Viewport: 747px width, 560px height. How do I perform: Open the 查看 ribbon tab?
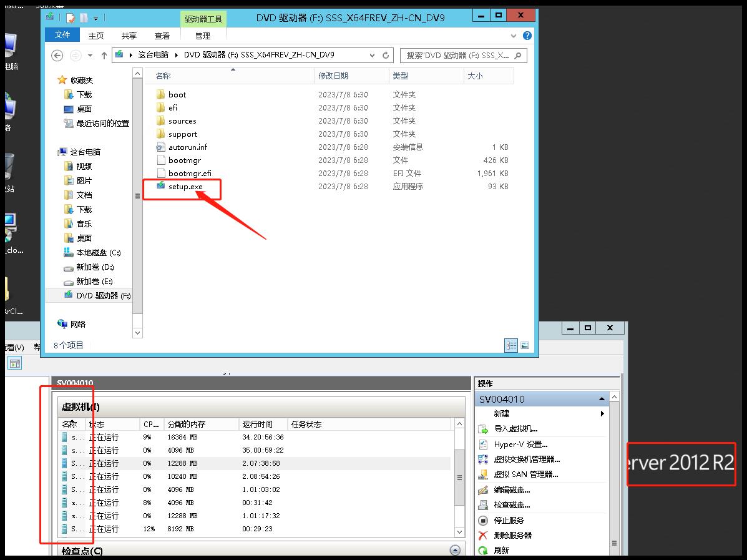coord(162,36)
